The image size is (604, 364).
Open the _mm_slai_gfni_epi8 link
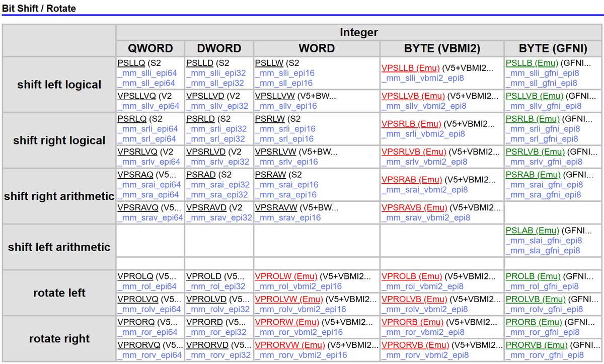[x=544, y=241]
